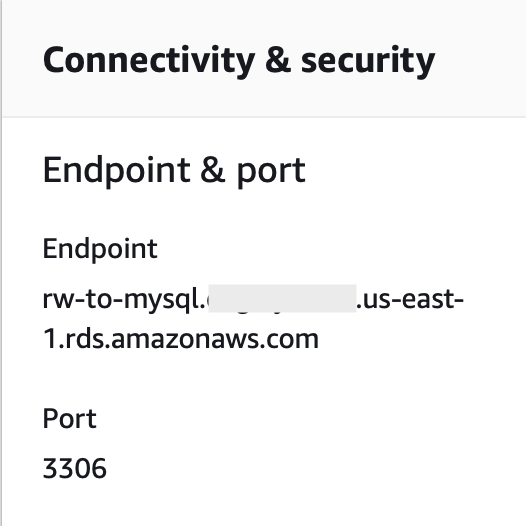Click the ampersand in the Endpoint subheading
Image resolution: width=526 pixels, height=526 pixels.
(213, 170)
